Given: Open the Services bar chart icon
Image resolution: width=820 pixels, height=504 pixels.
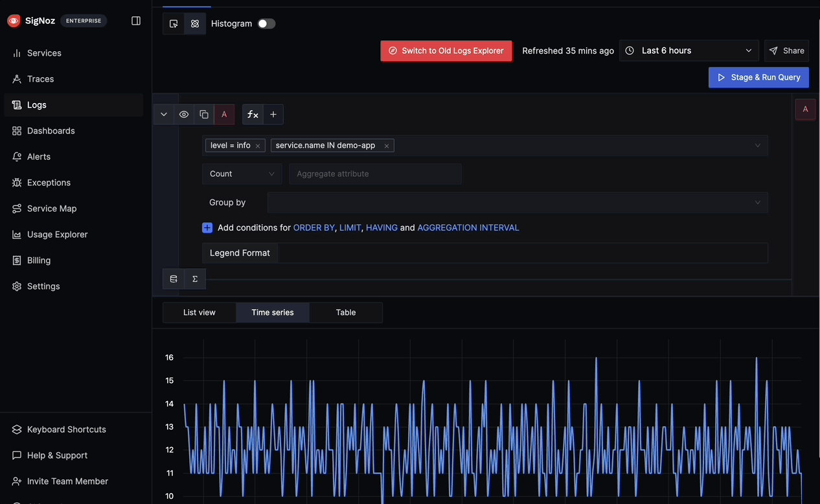Looking at the screenshot, I should (17, 53).
